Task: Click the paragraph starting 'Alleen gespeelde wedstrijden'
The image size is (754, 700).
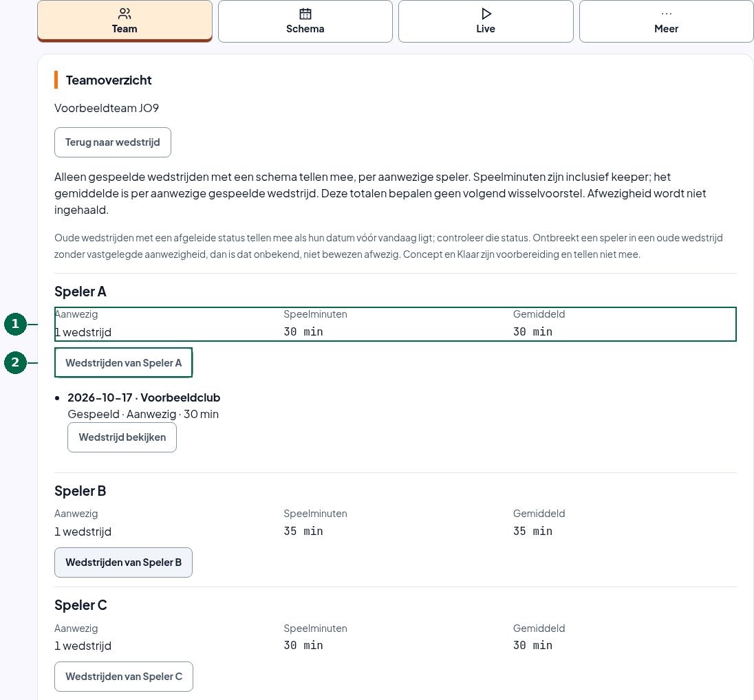Action: [x=380, y=193]
